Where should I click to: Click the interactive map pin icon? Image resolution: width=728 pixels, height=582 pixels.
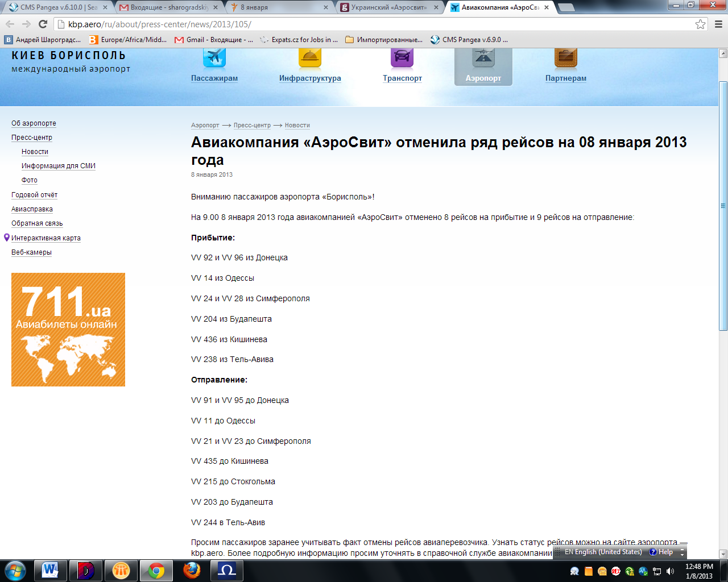[7, 238]
